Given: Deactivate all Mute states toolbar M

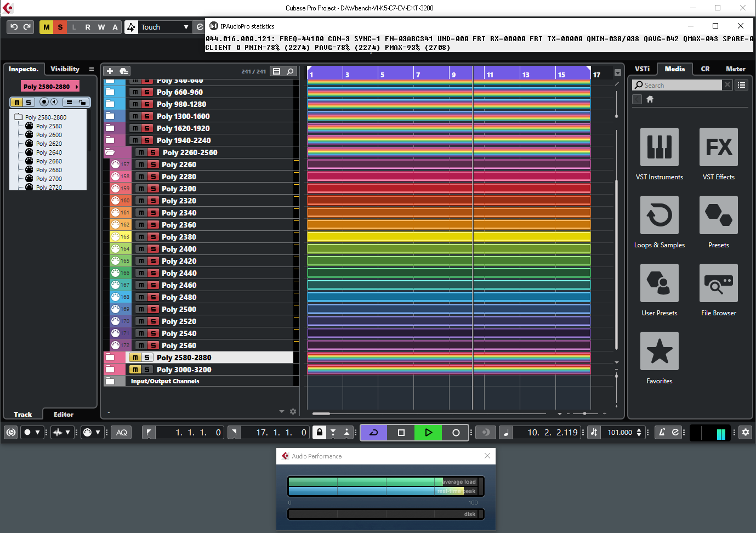Looking at the screenshot, I should tap(47, 27).
